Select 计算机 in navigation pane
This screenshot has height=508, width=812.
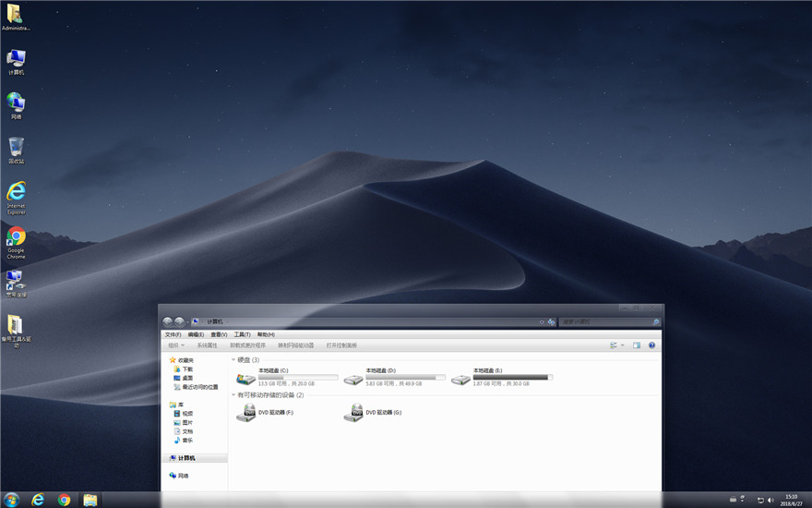click(x=195, y=458)
